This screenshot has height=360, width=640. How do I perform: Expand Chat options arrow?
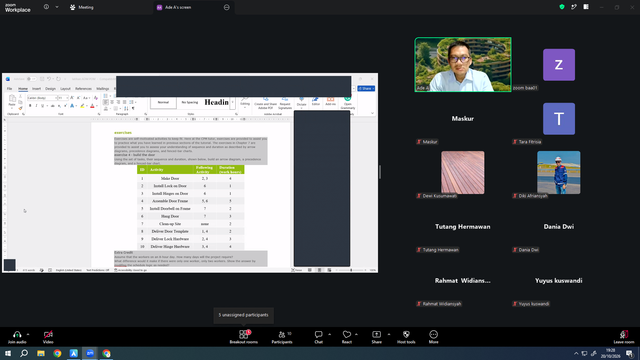tap(329, 334)
